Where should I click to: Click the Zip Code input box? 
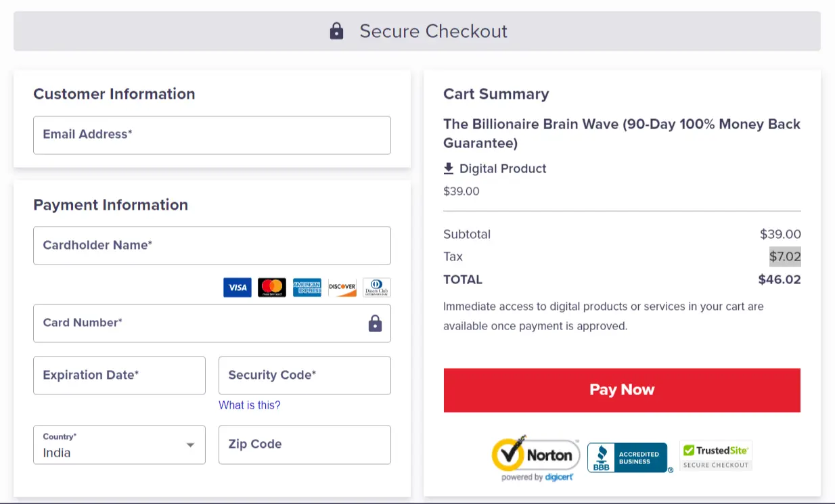(304, 444)
